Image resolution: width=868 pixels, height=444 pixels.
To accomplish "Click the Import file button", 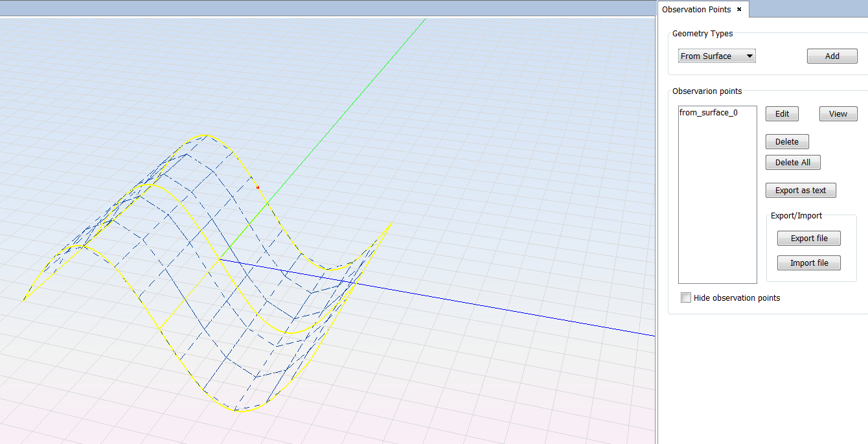I will [808, 263].
